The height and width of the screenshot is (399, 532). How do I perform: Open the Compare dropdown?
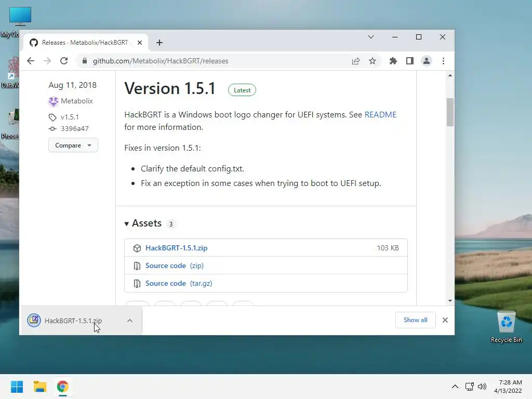[73, 145]
